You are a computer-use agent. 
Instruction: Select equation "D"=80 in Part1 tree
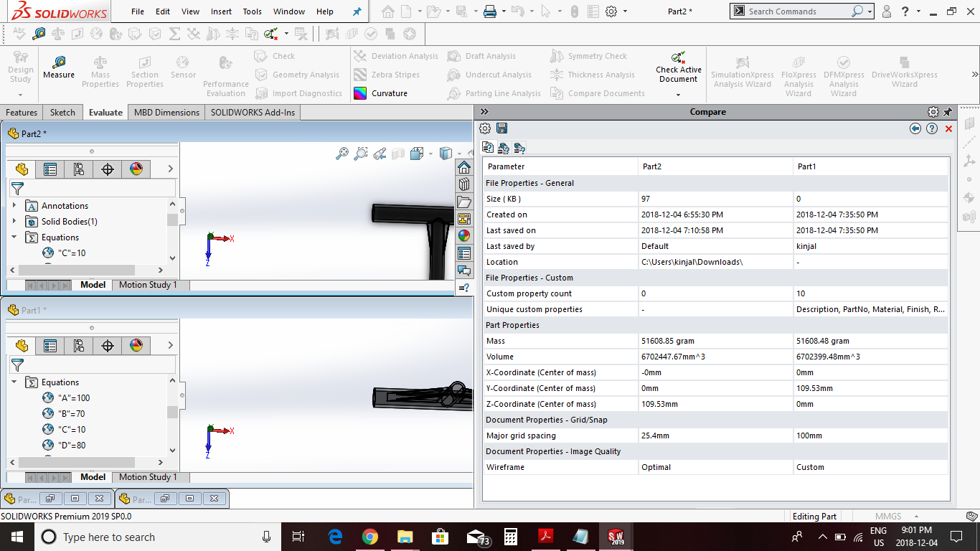click(72, 446)
